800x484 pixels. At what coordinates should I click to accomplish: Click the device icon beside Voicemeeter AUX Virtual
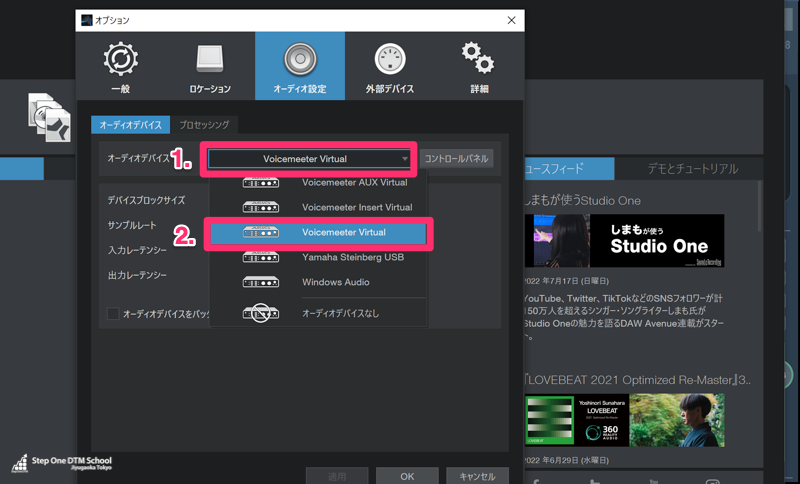(x=261, y=183)
